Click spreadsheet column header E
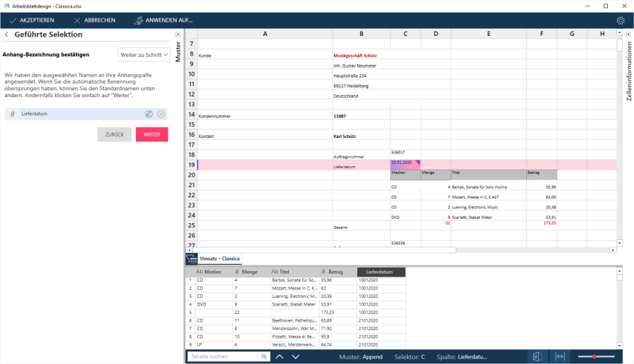Image resolution: width=634 pixels, height=364 pixels. click(488, 34)
